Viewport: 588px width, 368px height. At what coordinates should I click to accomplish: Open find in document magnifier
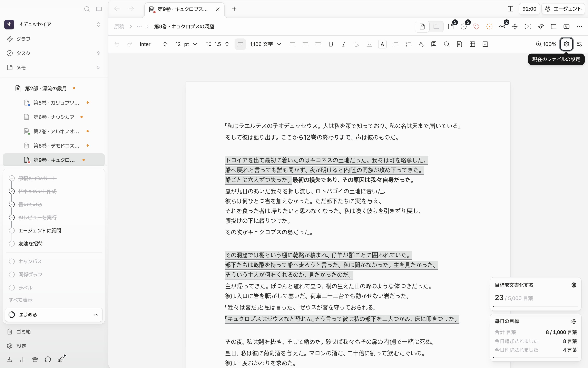point(447,44)
